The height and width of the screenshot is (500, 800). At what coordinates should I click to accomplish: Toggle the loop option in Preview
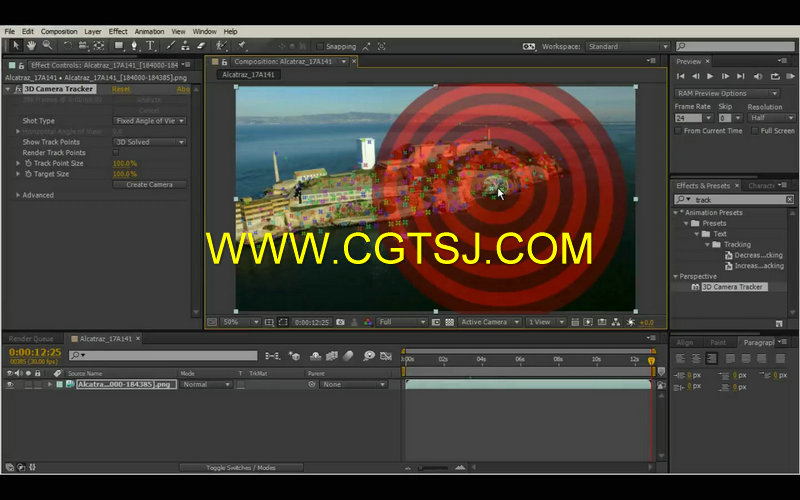tap(775, 77)
